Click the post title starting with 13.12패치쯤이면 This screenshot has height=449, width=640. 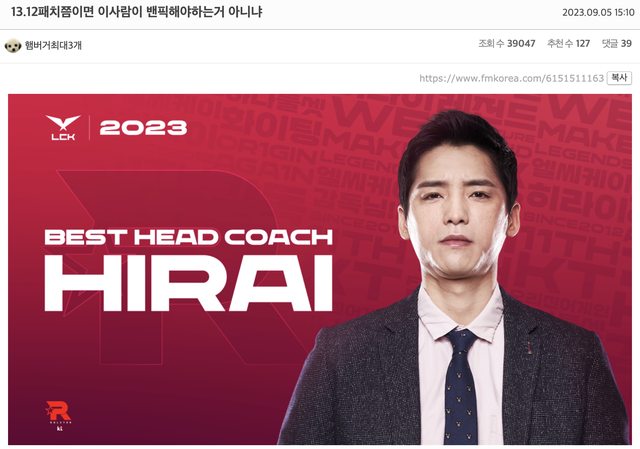[x=136, y=11]
